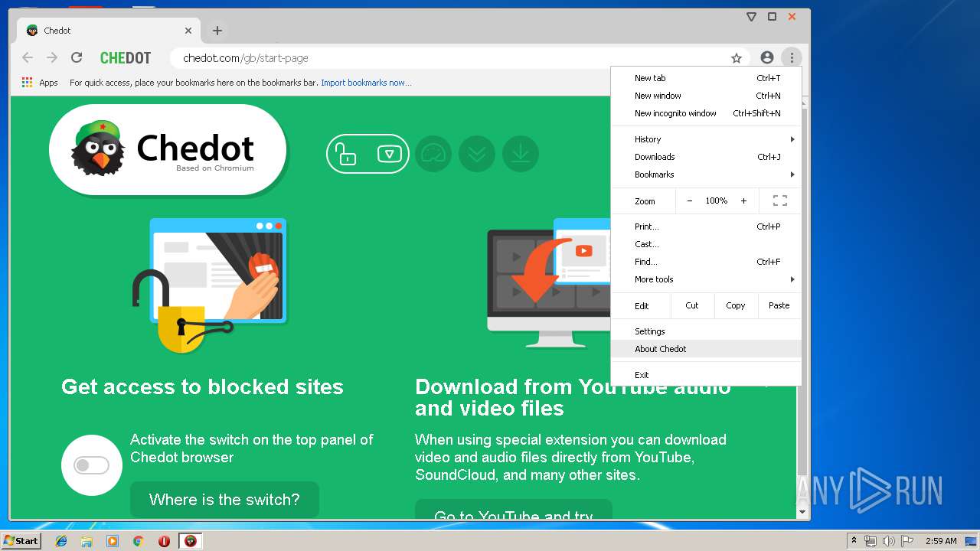Image resolution: width=980 pixels, height=551 pixels.
Task: Select Print from the menu
Action: pos(706,227)
